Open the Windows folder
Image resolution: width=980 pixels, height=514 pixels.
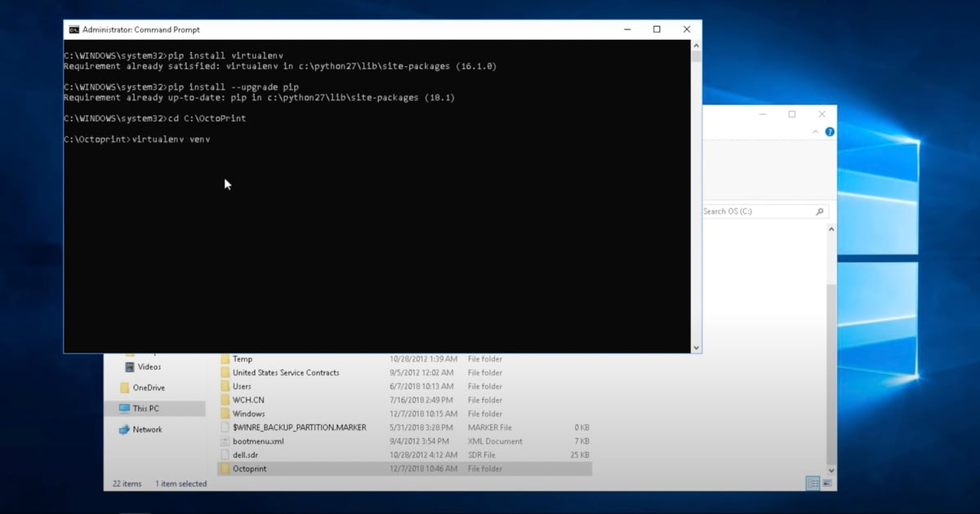click(248, 414)
